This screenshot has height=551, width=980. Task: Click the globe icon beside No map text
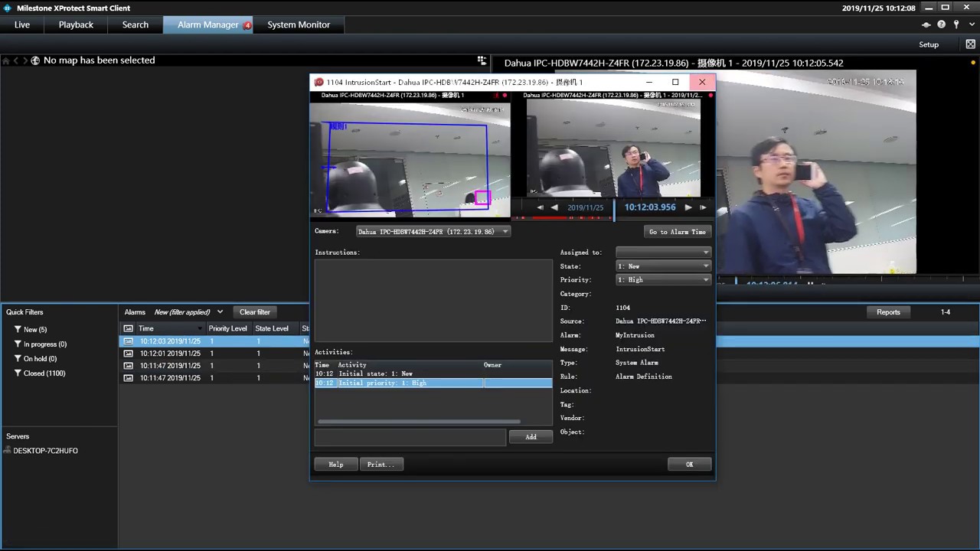pos(35,60)
